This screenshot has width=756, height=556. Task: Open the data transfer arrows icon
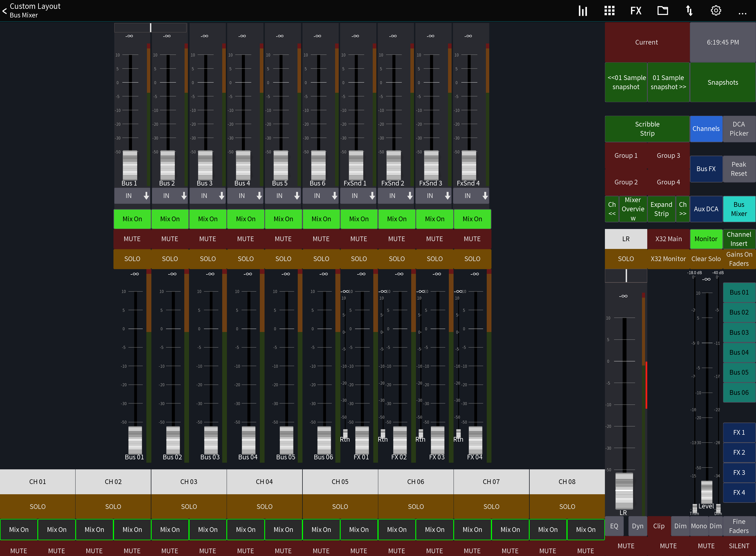click(x=689, y=11)
